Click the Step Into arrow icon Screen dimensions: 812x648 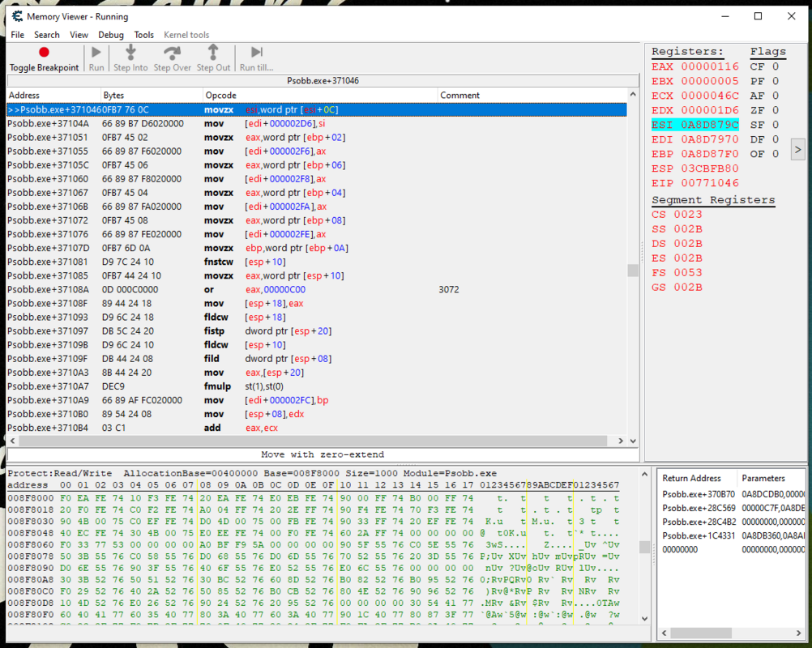130,53
